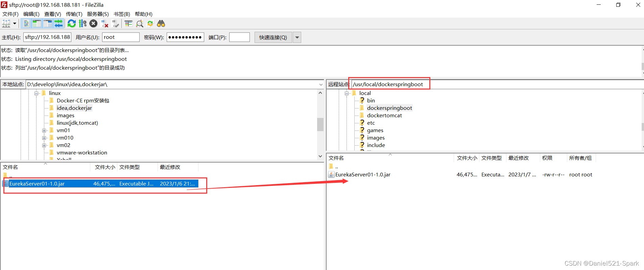Click the 'Listing directory' log line
644x270 pixels.
(71, 59)
